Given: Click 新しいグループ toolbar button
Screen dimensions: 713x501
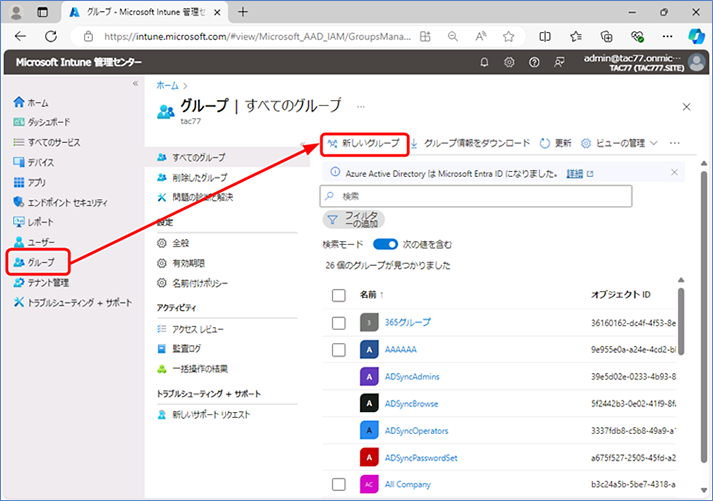Looking at the screenshot, I should click(x=364, y=144).
